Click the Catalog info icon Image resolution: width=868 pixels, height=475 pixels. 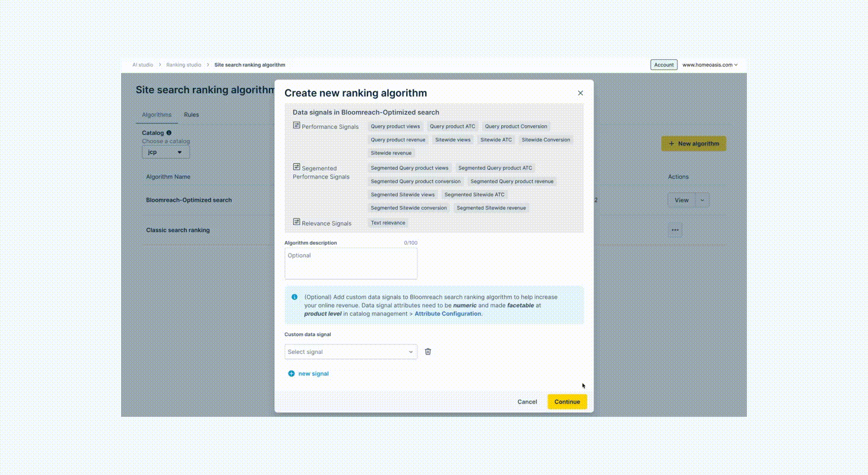click(x=169, y=133)
